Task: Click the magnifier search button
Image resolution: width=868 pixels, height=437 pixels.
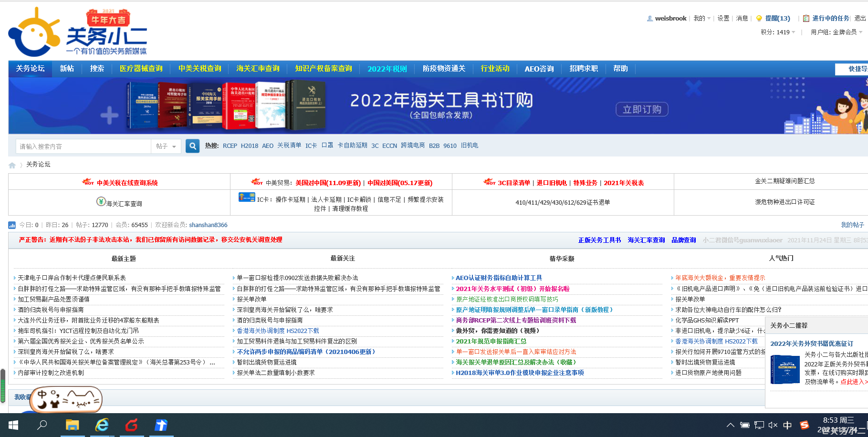Action: coord(192,146)
